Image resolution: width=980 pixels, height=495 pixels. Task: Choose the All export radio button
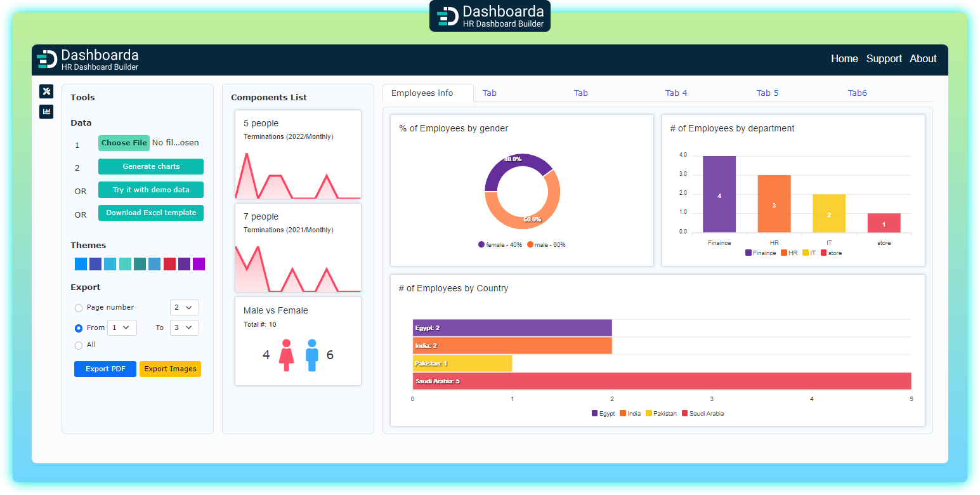pyautogui.click(x=79, y=345)
